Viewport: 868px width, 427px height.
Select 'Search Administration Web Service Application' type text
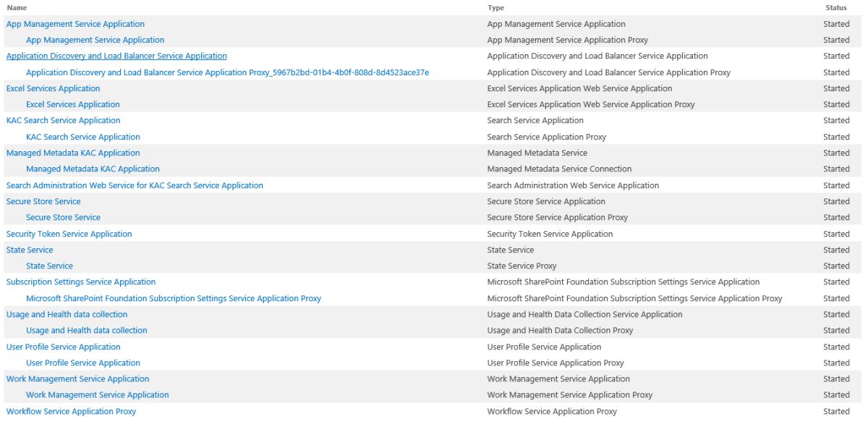(x=573, y=185)
